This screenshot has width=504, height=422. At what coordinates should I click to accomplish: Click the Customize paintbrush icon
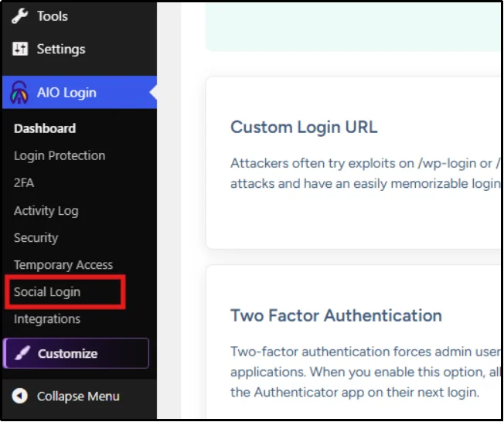point(22,353)
